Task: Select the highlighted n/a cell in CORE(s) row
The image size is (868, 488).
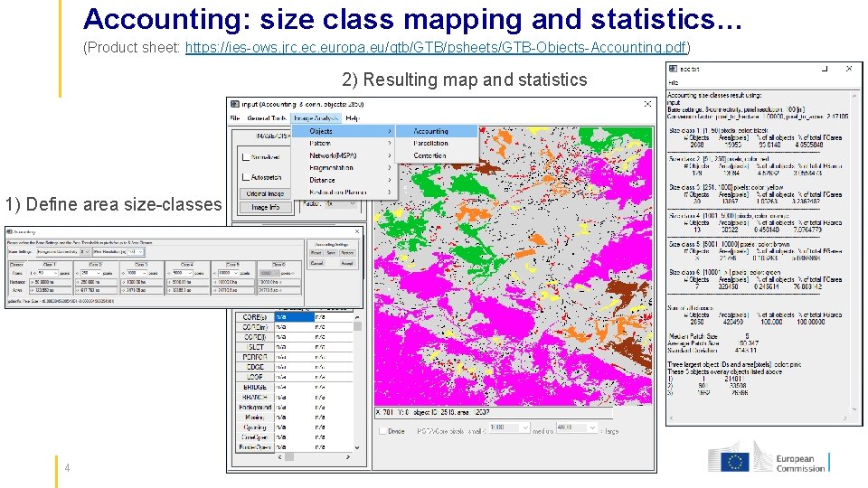Action: [294, 317]
